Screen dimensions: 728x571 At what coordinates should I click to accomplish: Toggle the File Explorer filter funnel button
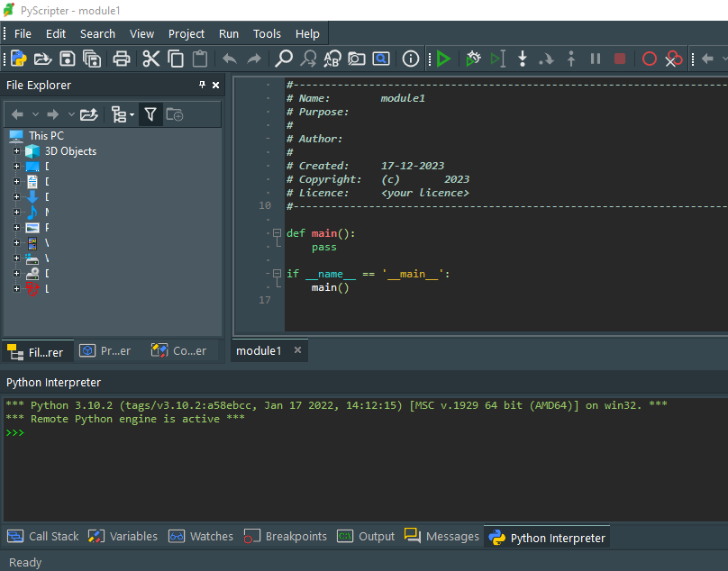tap(150, 114)
